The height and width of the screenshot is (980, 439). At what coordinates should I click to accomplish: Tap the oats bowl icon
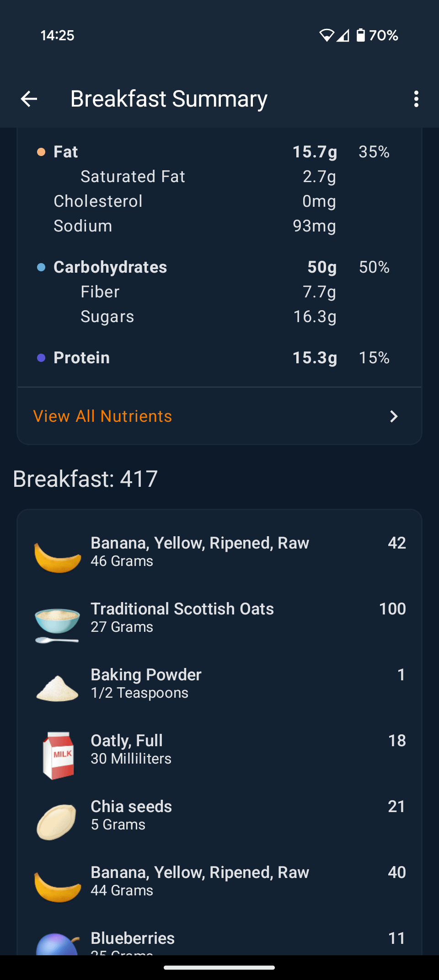click(x=57, y=622)
